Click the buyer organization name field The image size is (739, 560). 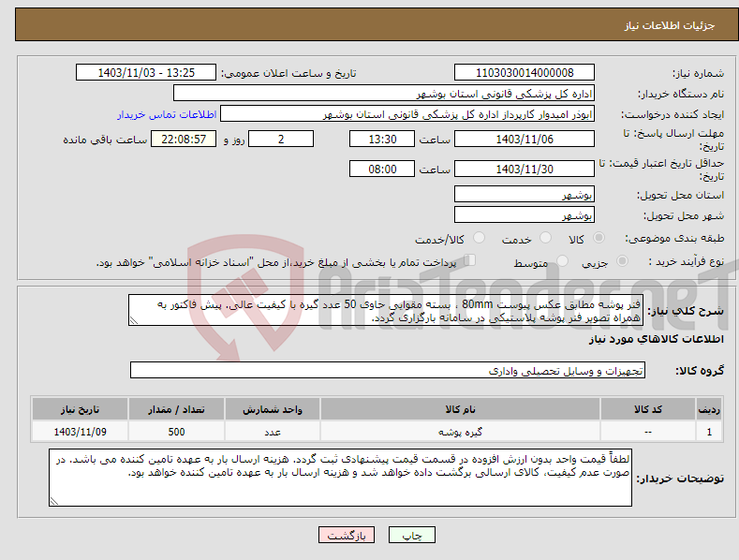384,94
